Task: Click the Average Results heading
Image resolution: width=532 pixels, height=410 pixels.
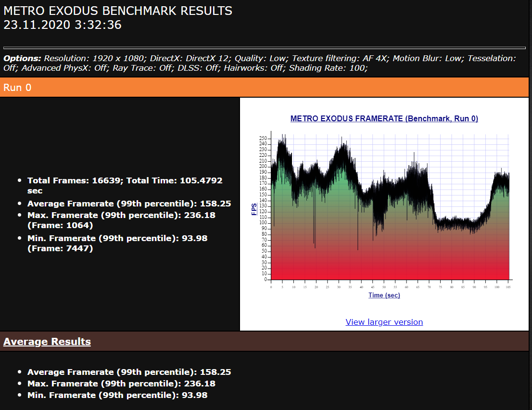Action: 47,342
